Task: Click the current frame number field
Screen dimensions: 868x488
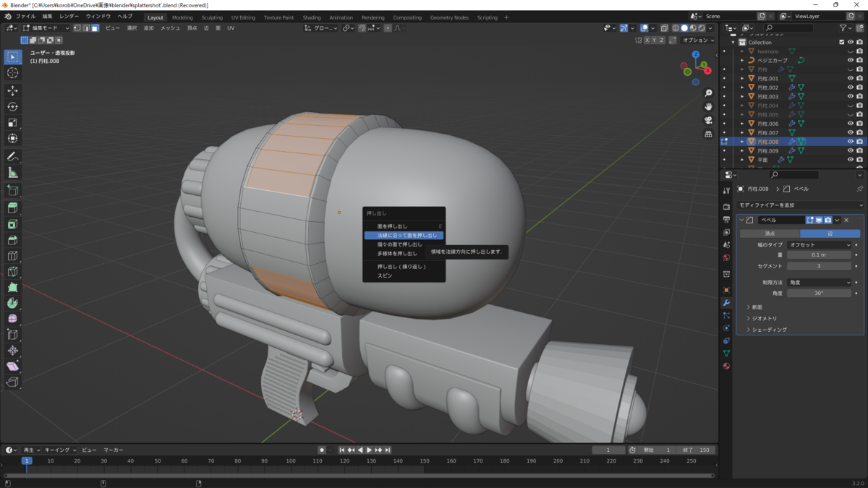Action: click(608, 450)
